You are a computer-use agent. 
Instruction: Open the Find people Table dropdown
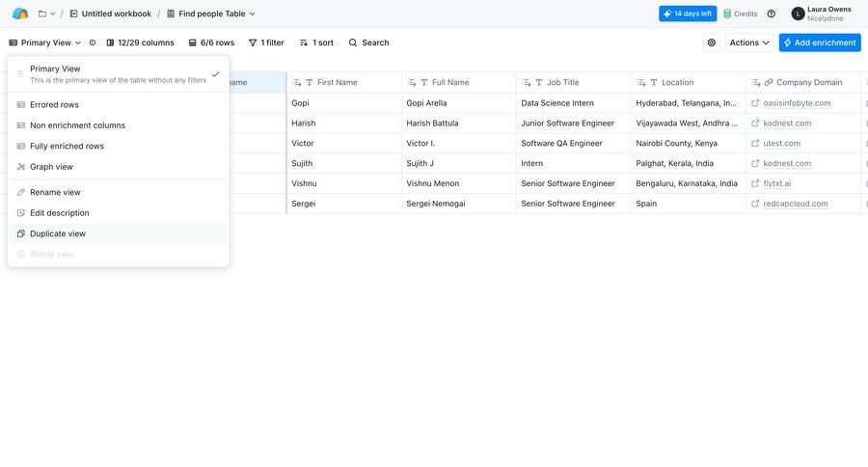pos(211,14)
